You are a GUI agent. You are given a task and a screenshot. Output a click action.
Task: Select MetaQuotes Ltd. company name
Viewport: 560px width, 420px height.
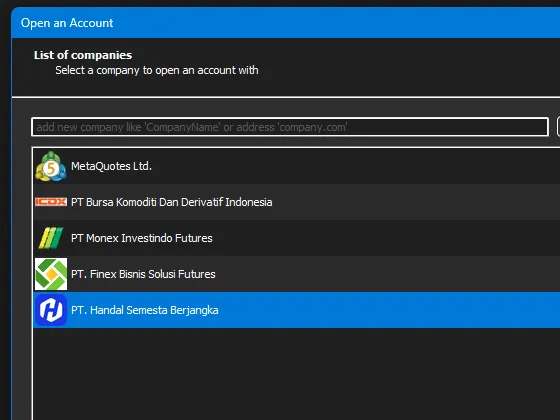coord(111,166)
